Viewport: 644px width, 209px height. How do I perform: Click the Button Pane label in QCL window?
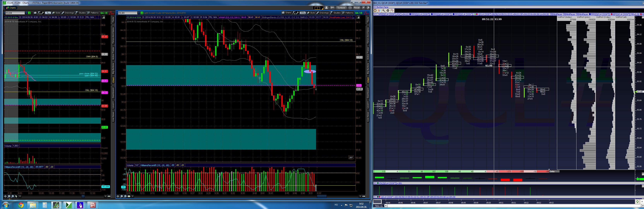pos(382,7)
